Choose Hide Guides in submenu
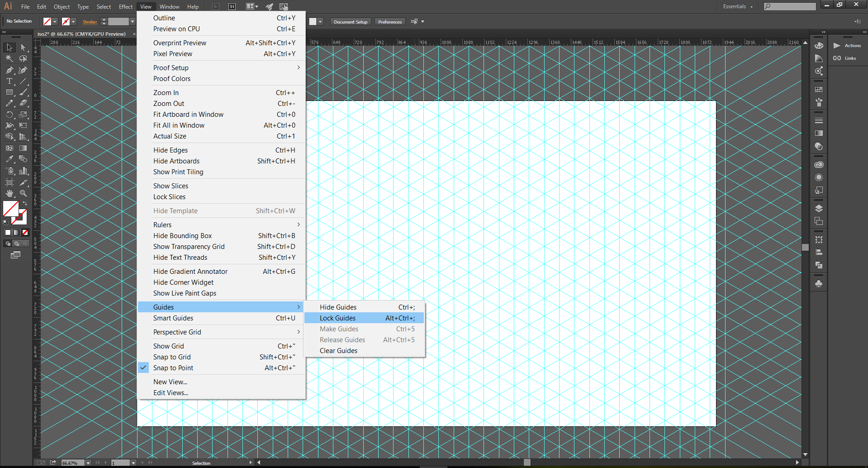Viewport: 868px width, 468px height. tap(365, 307)
